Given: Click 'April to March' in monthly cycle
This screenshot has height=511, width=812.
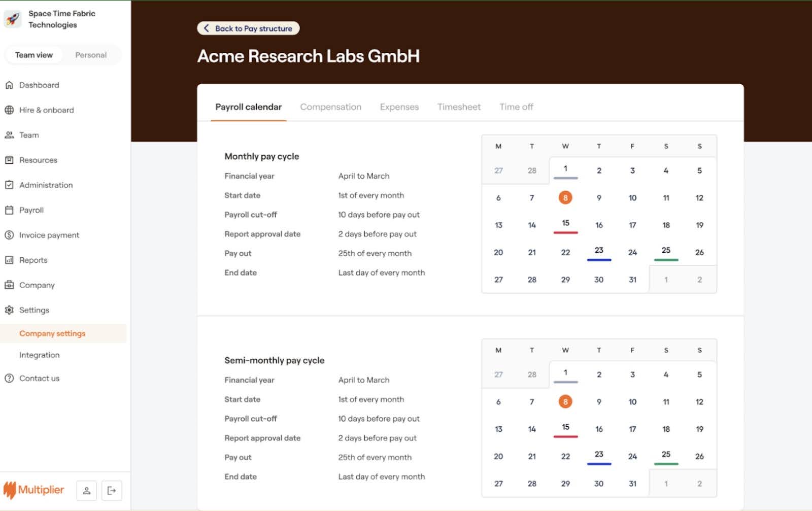Looking at the screenshot, I should [364, 176].
